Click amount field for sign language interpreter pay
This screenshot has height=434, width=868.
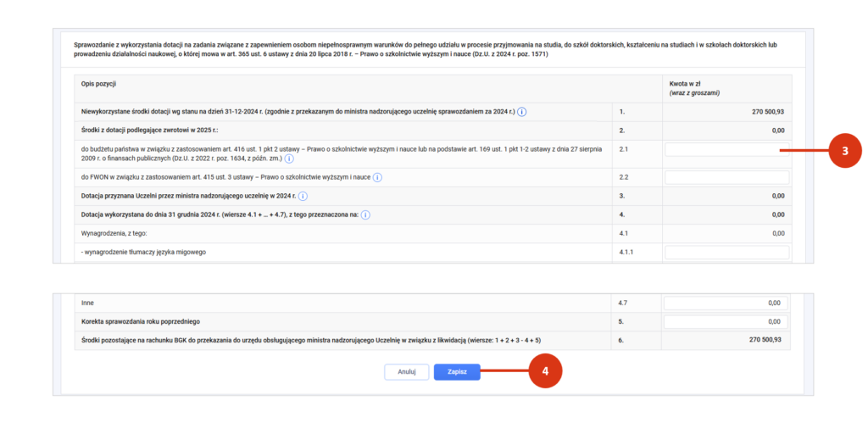pyautogui.click(x=726, y=252)
